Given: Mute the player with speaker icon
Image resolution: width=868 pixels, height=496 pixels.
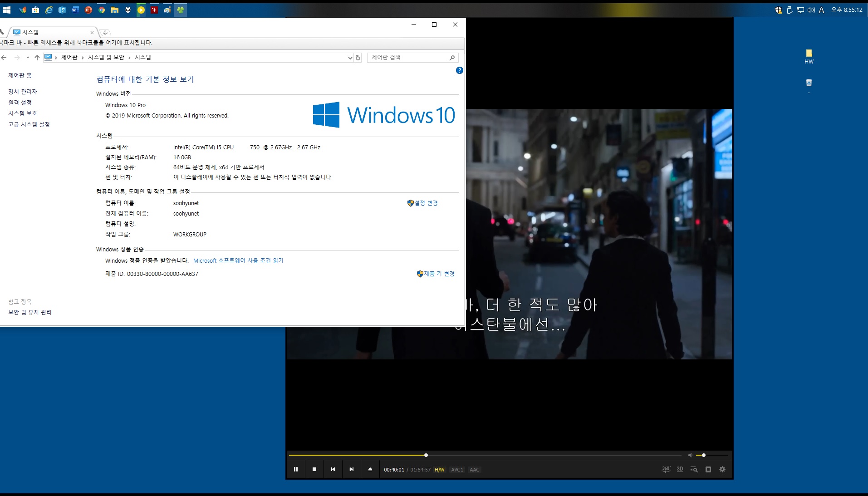Looking at the screenshot, I should [x=691, y=455].
